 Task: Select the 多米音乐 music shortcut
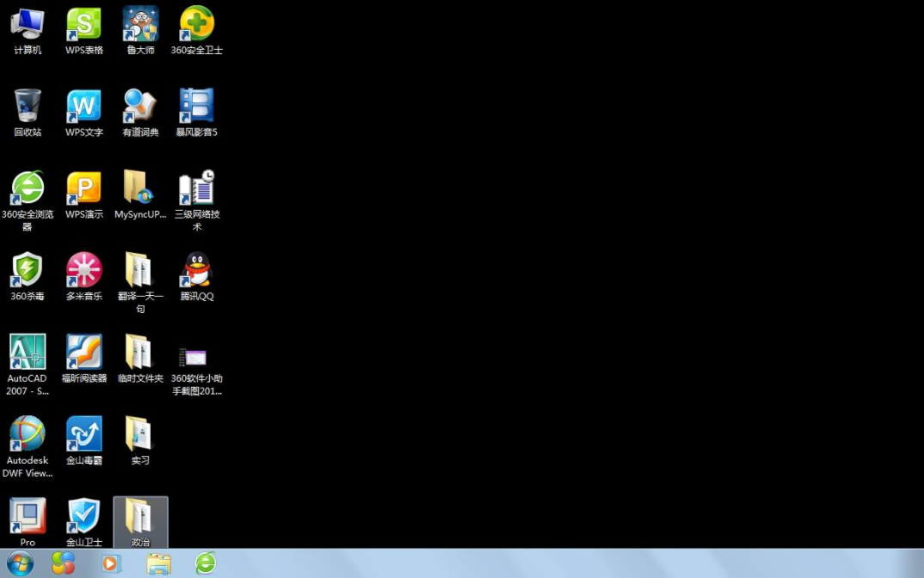click(84, 270)
